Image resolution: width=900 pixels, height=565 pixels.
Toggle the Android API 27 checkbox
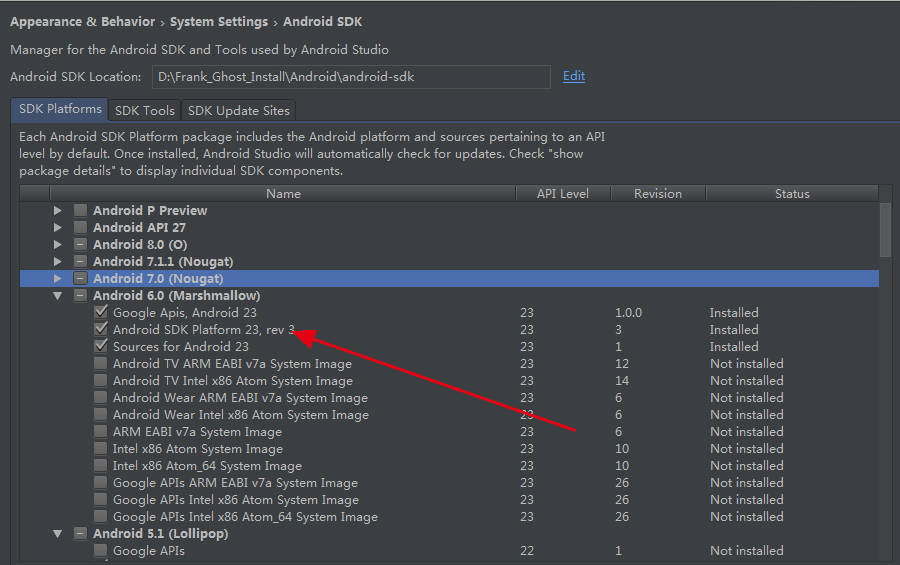pyautogui.click(x=80, y=227)
